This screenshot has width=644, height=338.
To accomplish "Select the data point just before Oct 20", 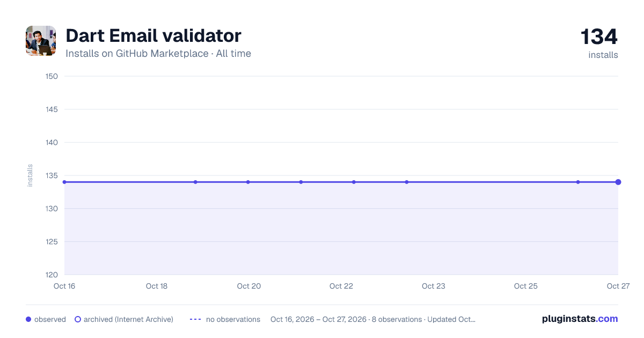I will (248, 182).
